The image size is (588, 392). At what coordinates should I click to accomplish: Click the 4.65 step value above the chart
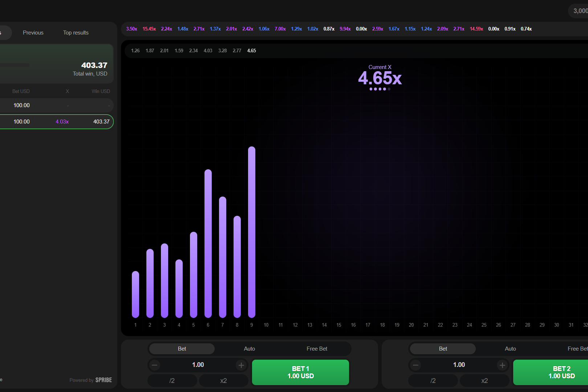(251, 50)
